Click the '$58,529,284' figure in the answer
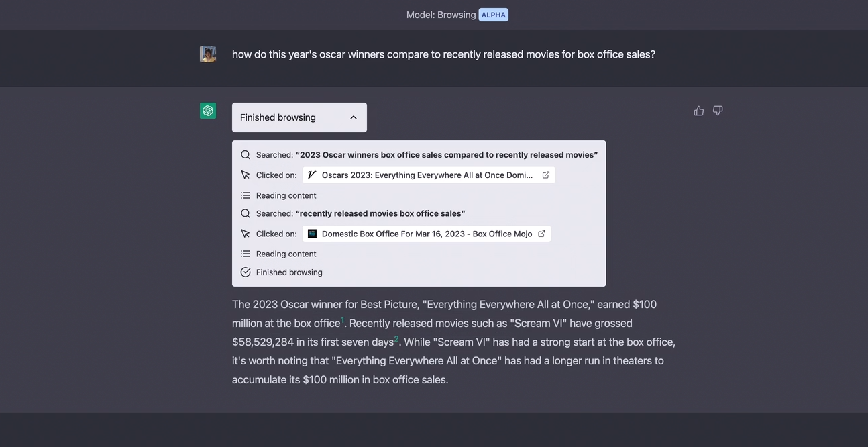This screenshot has height=447, width=868. tap(263, 342)
